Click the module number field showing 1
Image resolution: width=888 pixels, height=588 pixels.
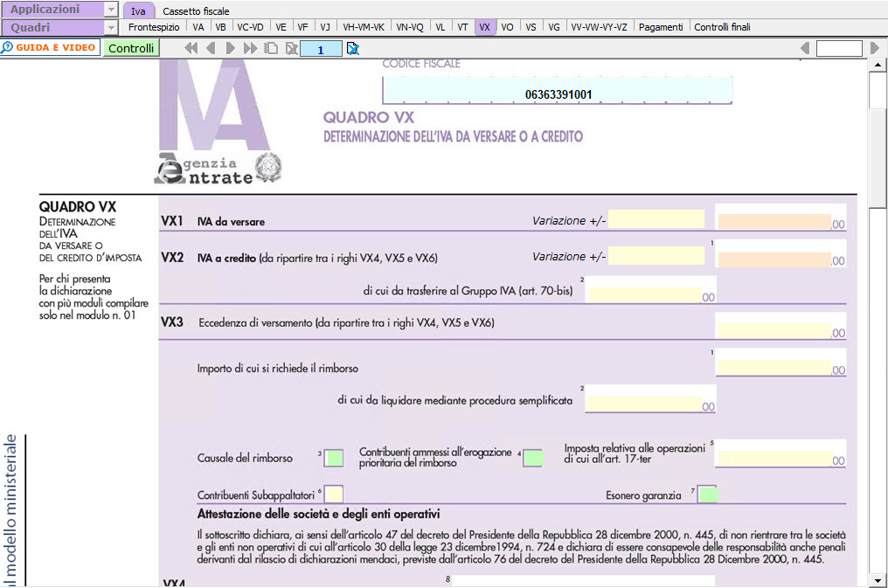[321, 49]
